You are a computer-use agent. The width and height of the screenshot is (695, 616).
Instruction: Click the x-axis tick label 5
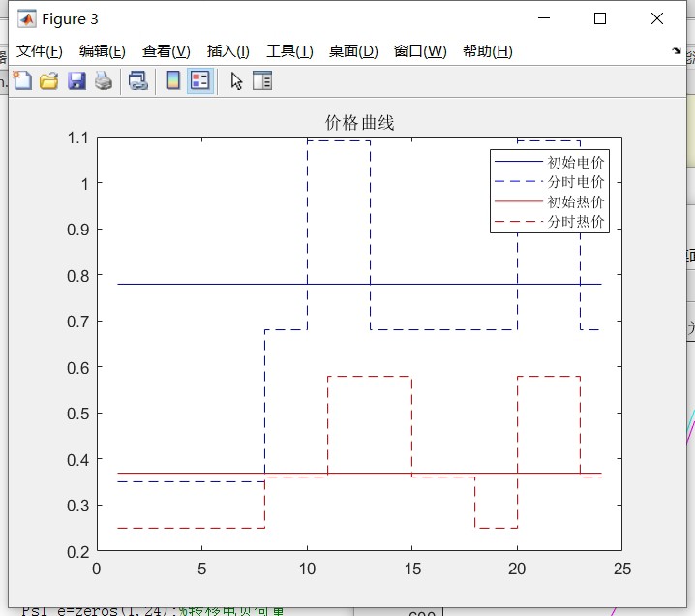point(202,569)
